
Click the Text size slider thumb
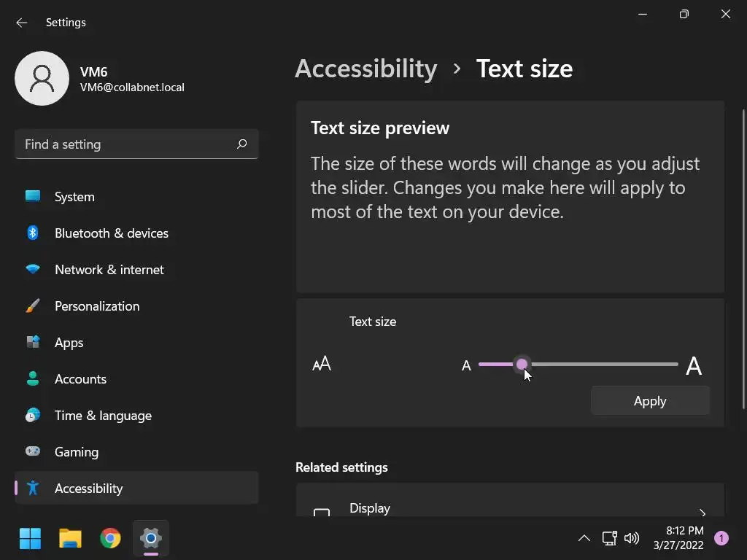pyautogui.click(x=522, y=364)
